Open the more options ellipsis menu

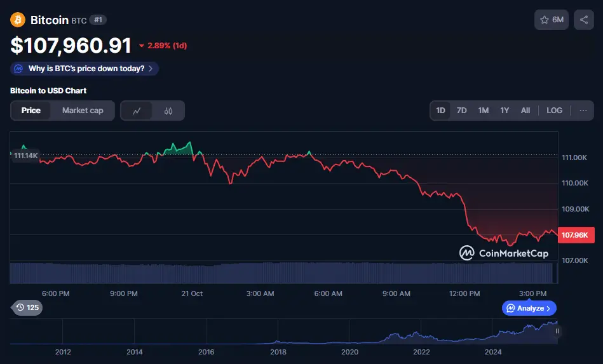coord(583,111)
